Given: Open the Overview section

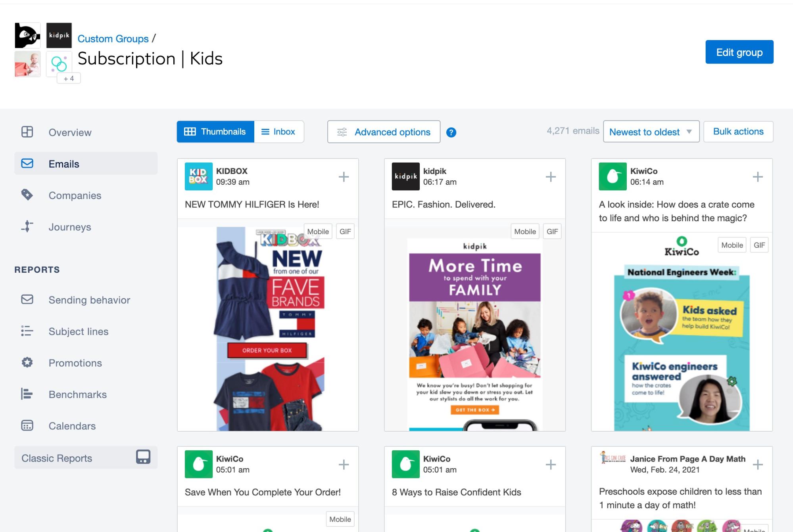Looking at the screenshot, I should pyautogui.click(x=86, y=132).
